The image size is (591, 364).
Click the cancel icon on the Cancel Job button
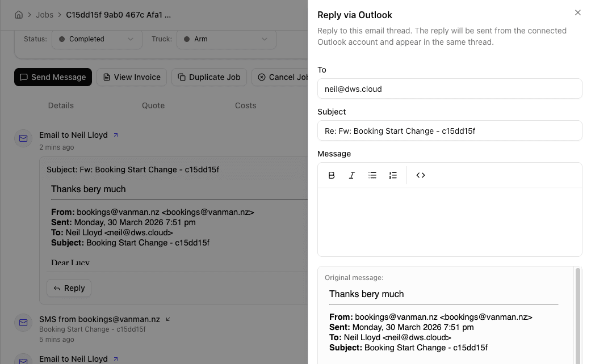pos(262,77)
